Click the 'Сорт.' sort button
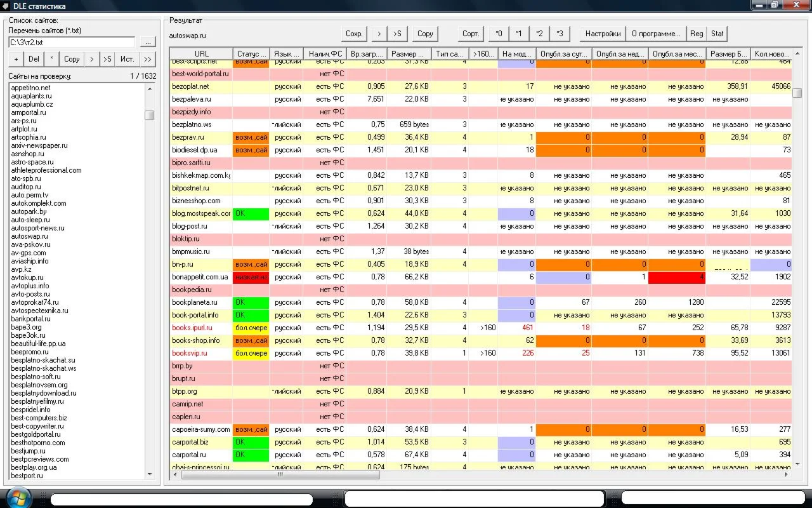 point(471,34)
